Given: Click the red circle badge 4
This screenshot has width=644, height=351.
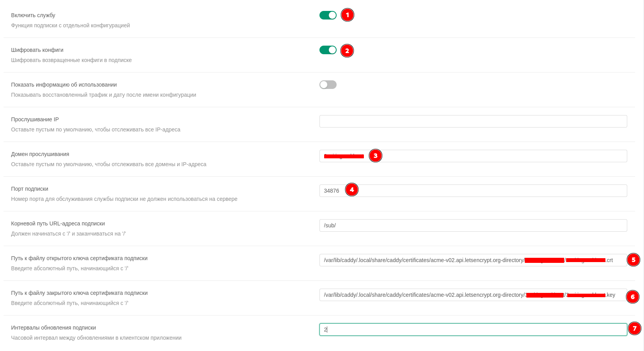Looking at the screenshot, I should (351, 190).
